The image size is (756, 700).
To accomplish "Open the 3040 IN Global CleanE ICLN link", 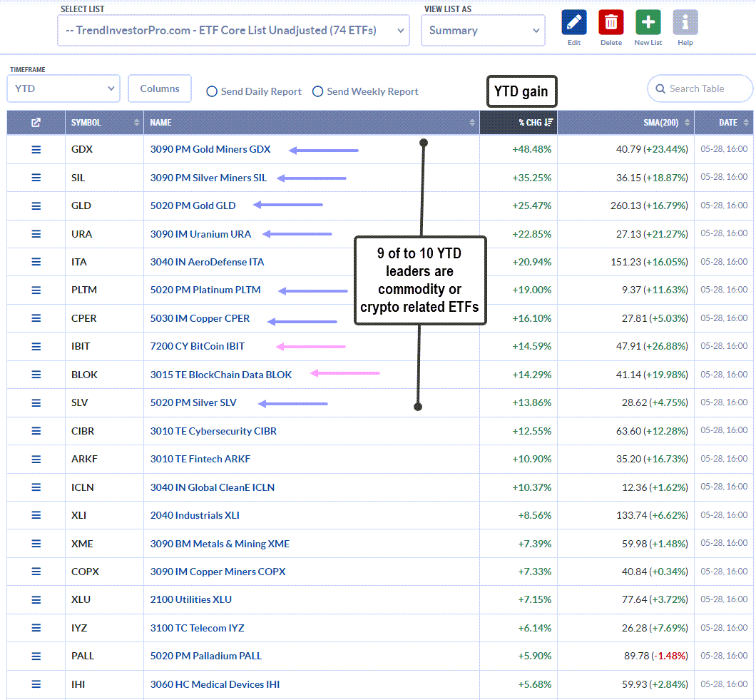I will point(212,487).
